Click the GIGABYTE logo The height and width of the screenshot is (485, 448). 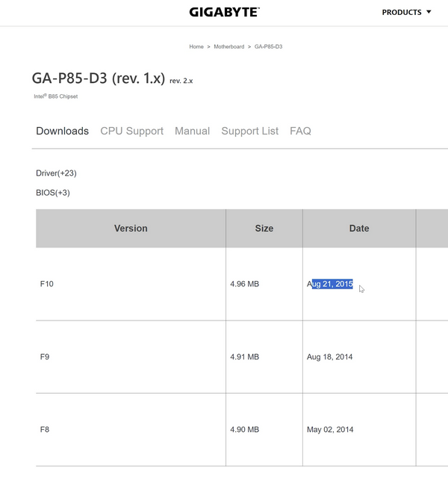point(224,12)
